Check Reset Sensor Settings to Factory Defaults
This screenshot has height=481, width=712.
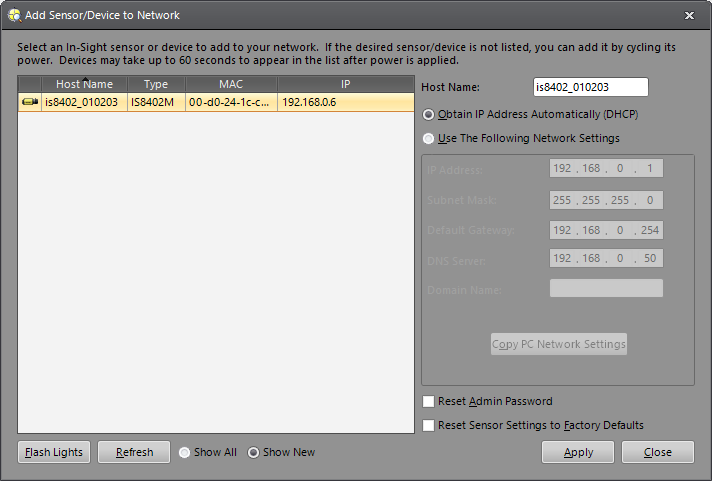point(429,425)
